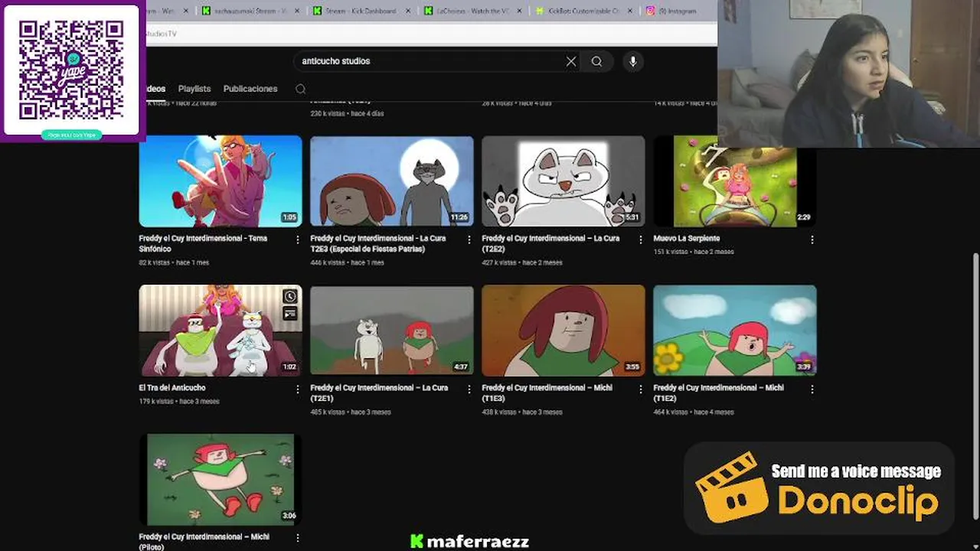Close the KickBot browser tab

631,11
